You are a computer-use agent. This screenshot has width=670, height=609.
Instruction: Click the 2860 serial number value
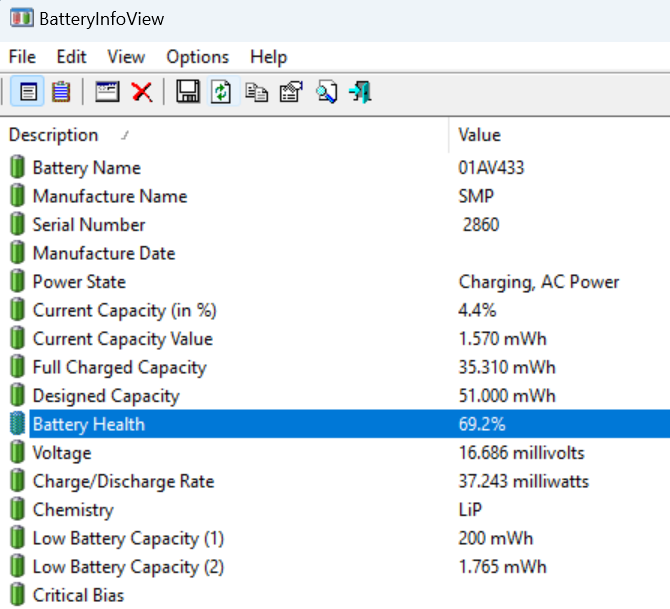coord(481,225)
